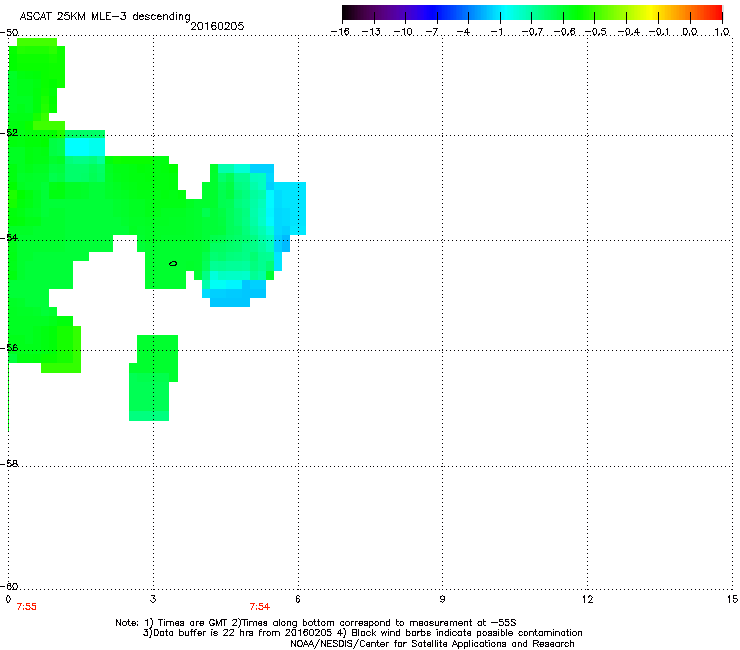Click the latitude axis label -54
The image size is (740, 650).
(9, 237)
